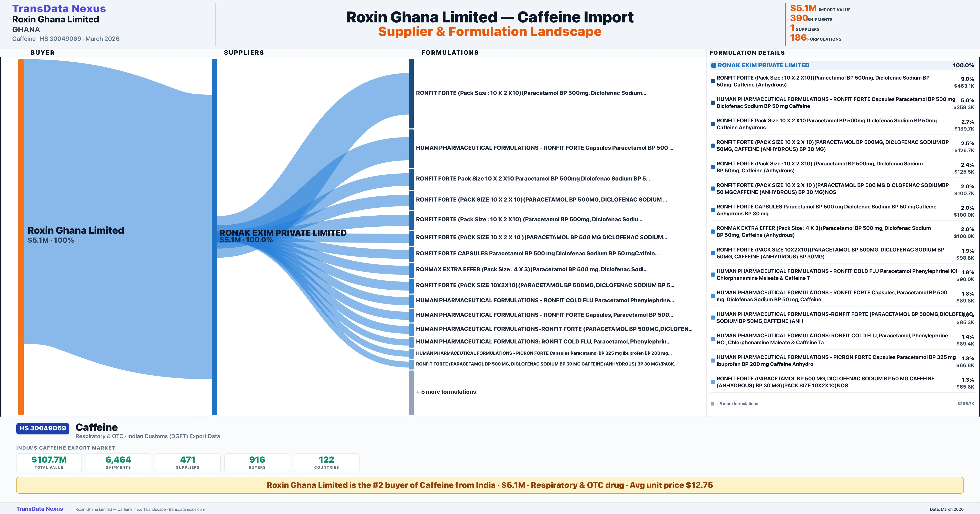Select the square marker beside RONAK EXIM header
Screen dimensions: 980x514
click(714, 65)
